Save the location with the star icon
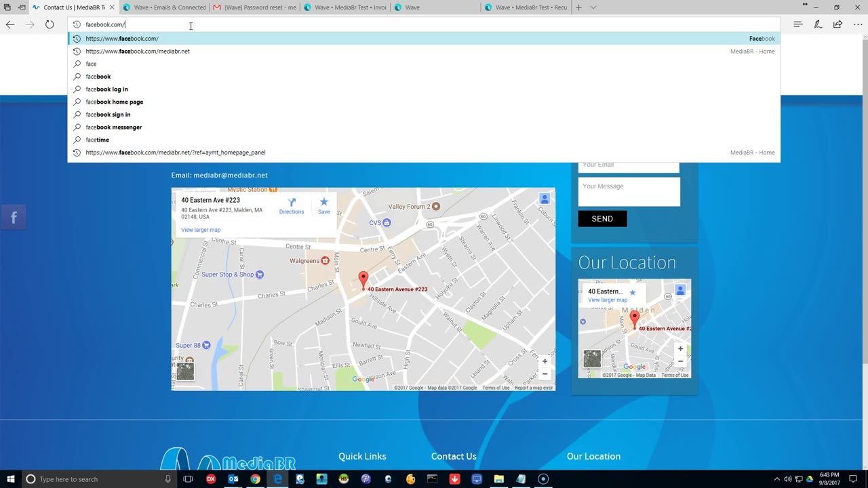The width and height of the screenshot is (868, 488). click(x=324, y=206)
